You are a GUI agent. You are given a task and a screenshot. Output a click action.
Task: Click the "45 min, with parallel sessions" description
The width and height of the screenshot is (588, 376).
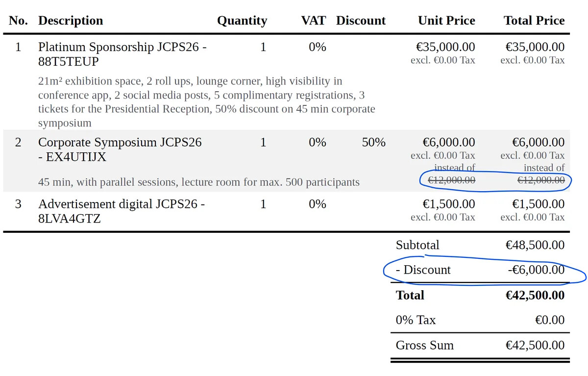[198, 182]
